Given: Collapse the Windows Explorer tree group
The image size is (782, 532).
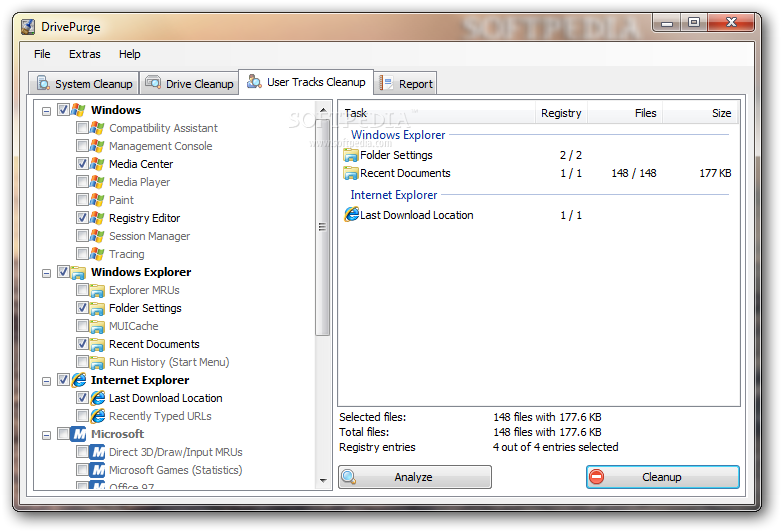Looking at the screenshot, I should pos(46,273).
